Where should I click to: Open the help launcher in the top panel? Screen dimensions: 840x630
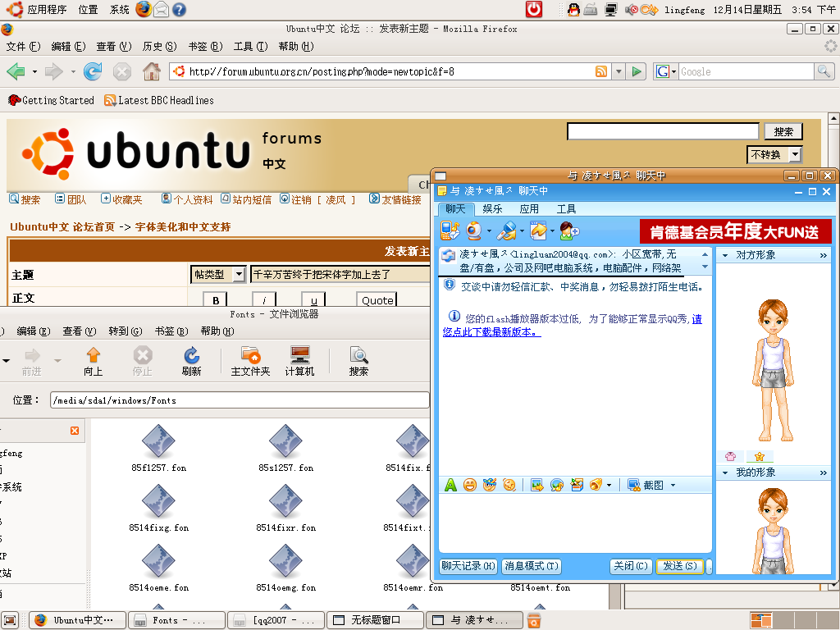pos(179,10)
